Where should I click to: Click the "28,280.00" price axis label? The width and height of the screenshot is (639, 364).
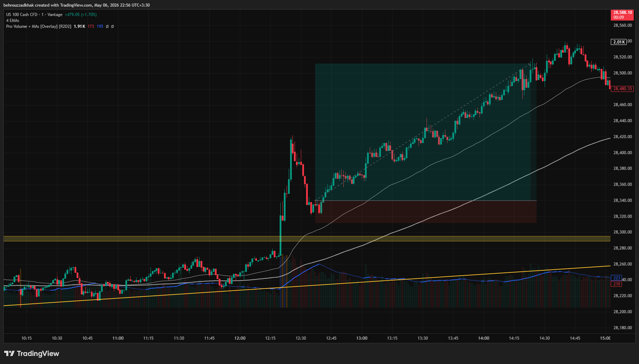623,248
